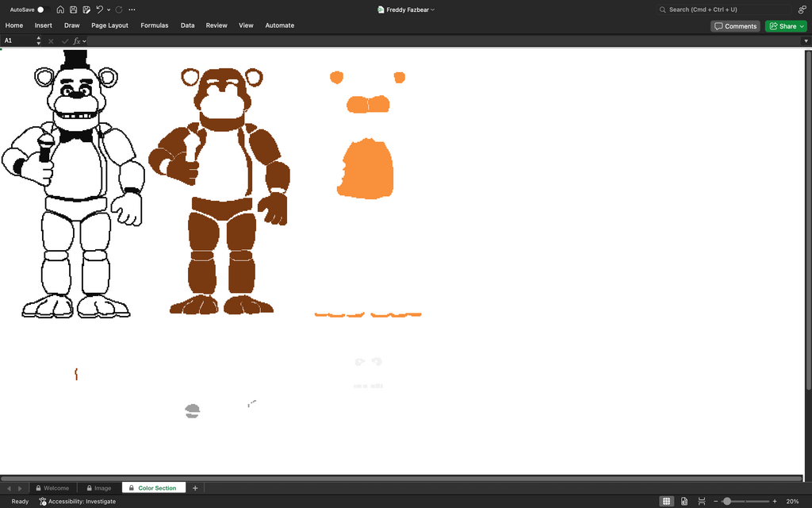Click inside the formula bar input

444,41
